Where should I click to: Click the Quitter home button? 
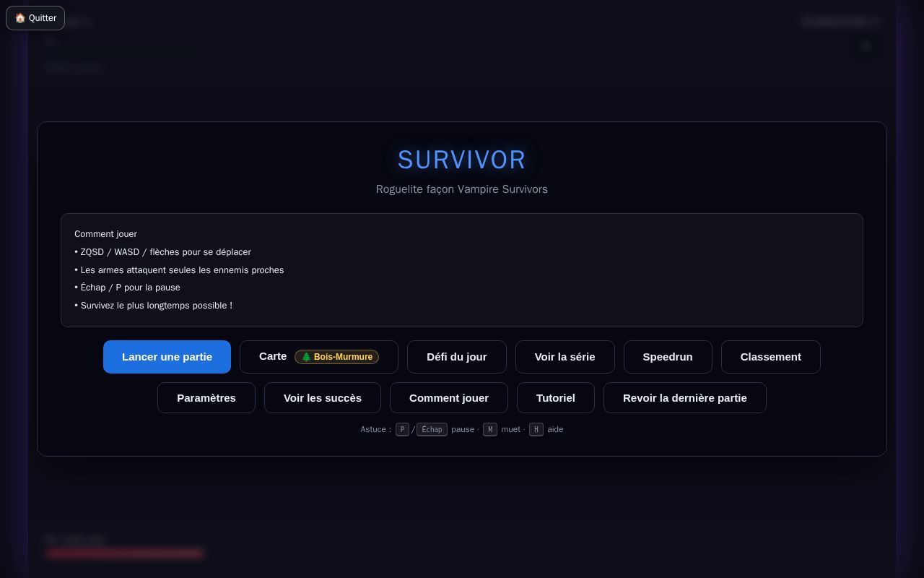tap(35, 18)
